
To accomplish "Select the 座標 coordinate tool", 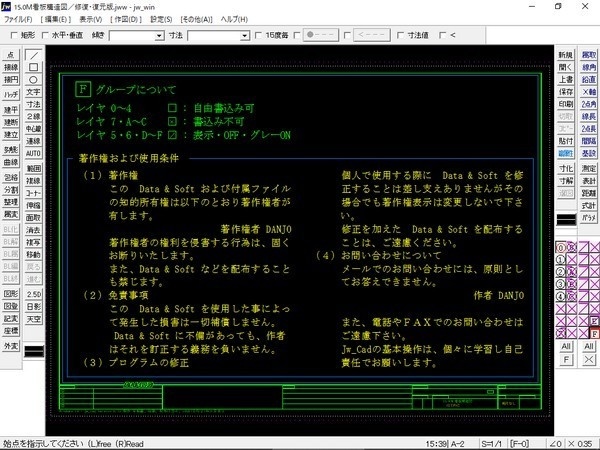I will (x=11, y=331).
